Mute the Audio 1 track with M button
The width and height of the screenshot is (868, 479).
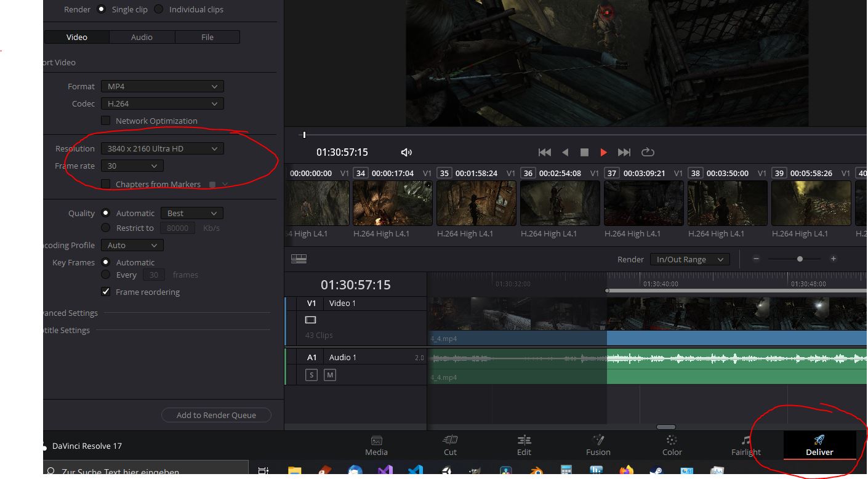click(330, 374)
